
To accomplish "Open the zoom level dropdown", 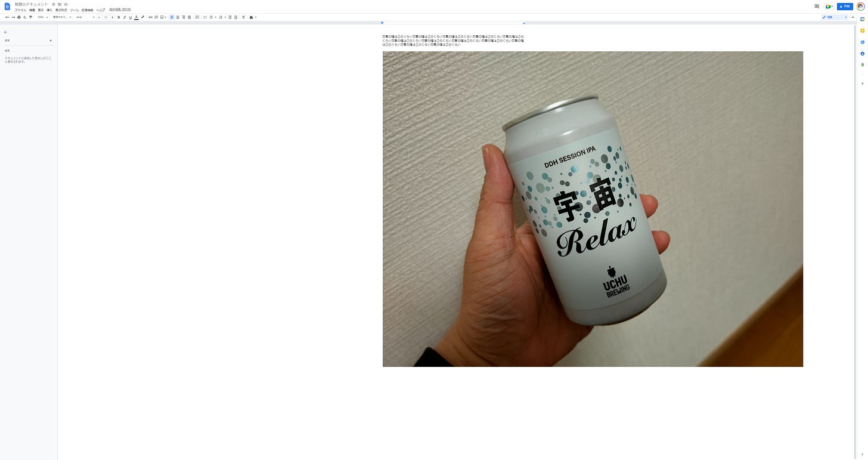I will (x=43, y=17).
